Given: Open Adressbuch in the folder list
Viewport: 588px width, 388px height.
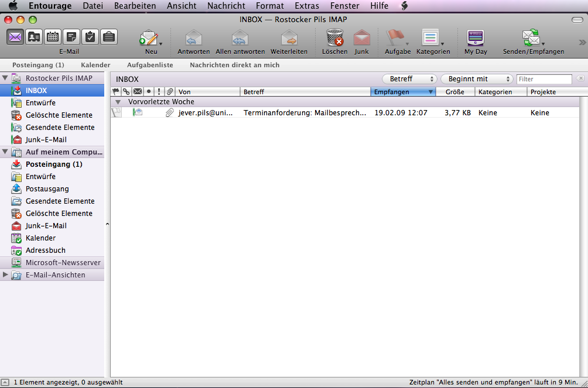Looking at the screenshot, I should [x=52, y=250].
